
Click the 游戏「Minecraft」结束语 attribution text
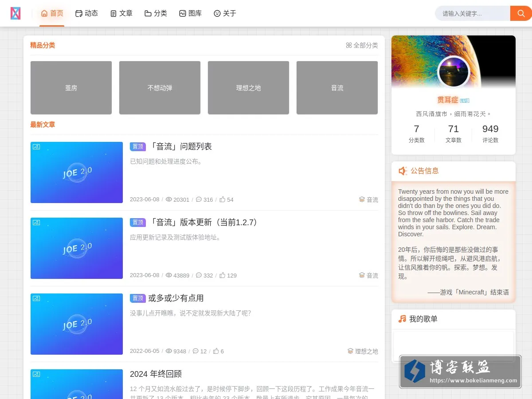[468, 292]
